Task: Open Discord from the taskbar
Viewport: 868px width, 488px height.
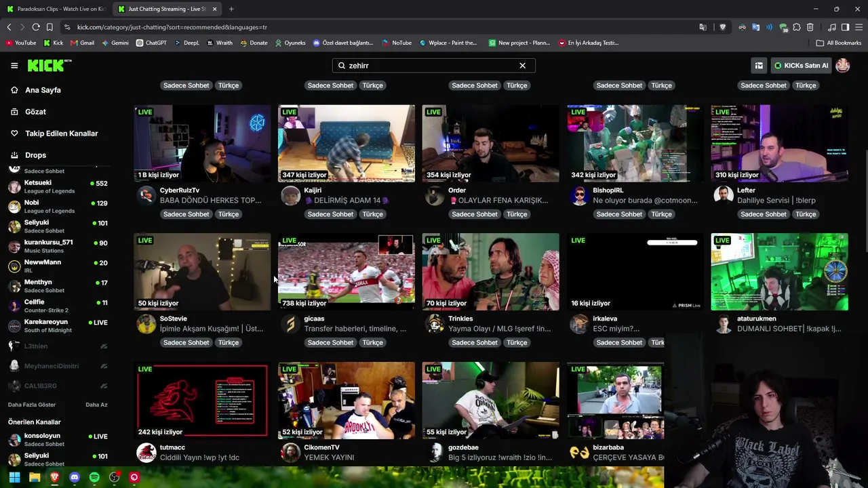Action: [x=75, y=478]
